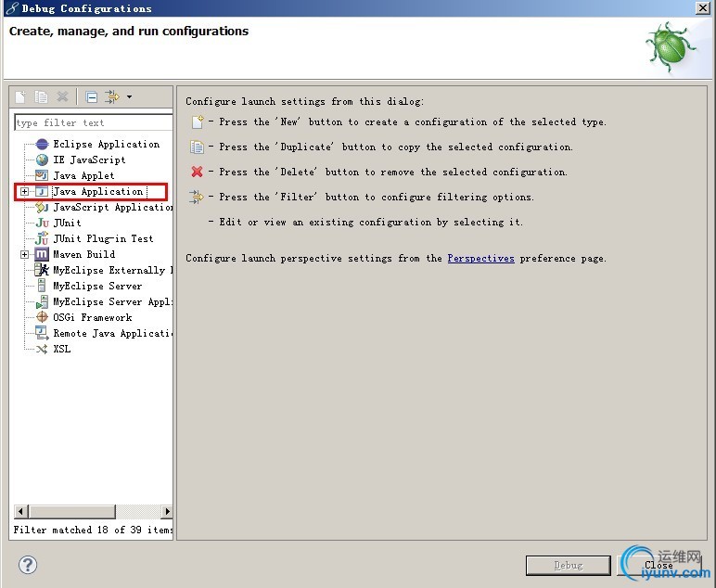The height and width of the screenshot is (588, 716).
Task: Click the JavaScript Application icon
Action: 42,207
